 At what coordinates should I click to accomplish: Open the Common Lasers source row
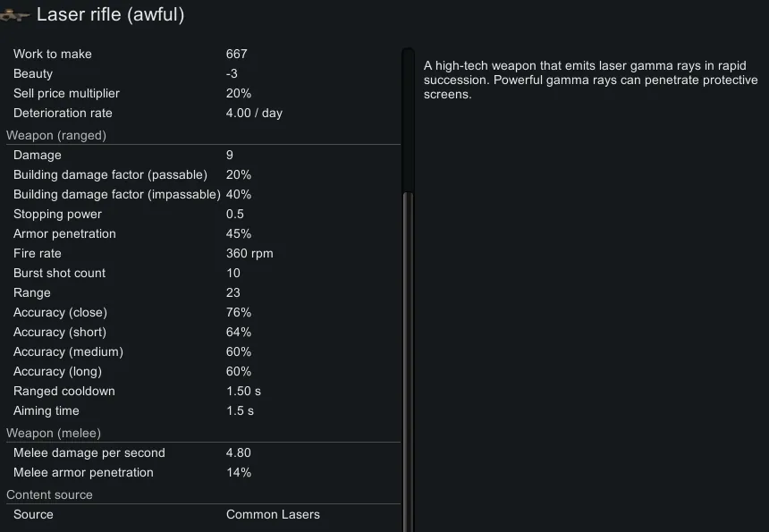click(x=201, y=515)
